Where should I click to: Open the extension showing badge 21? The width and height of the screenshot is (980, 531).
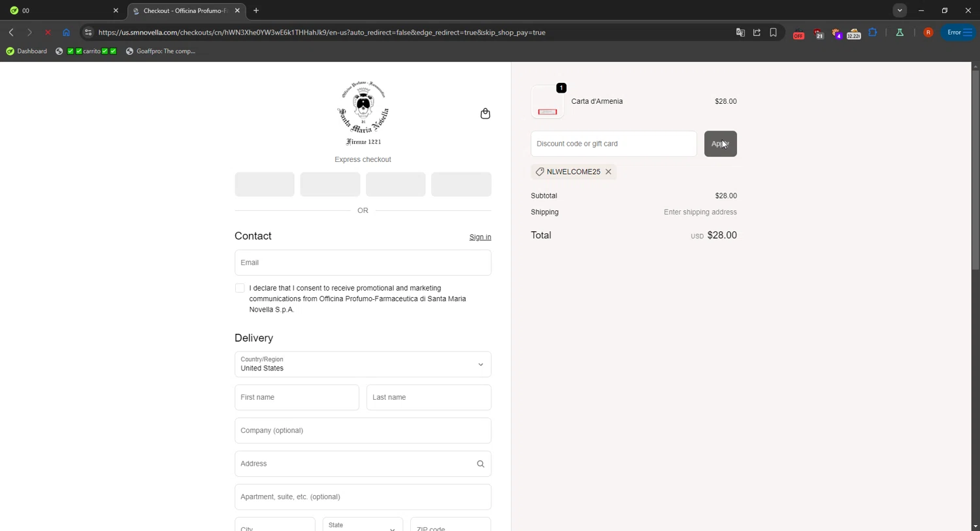point(818,33)
